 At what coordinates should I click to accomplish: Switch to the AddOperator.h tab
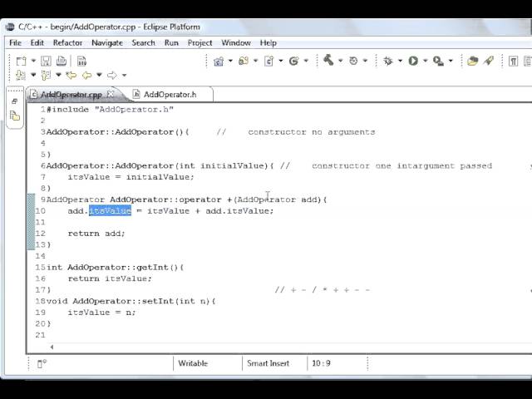click(170, 94)
